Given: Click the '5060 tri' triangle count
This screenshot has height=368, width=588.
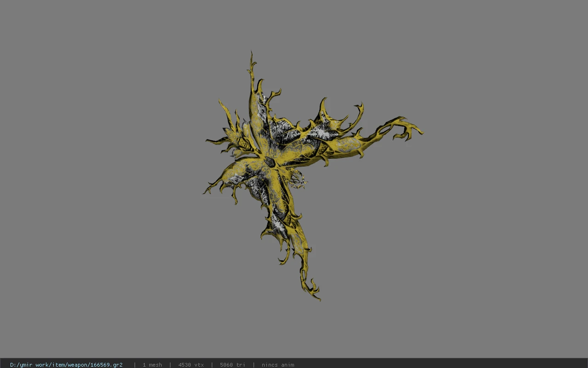Looking at the screenshot, I should [232, 365].
